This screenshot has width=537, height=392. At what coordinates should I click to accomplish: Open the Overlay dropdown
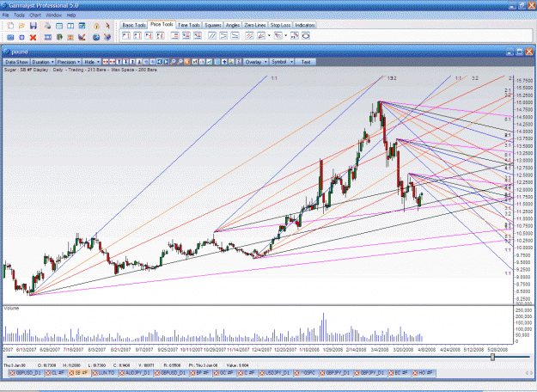click(255, 62)
